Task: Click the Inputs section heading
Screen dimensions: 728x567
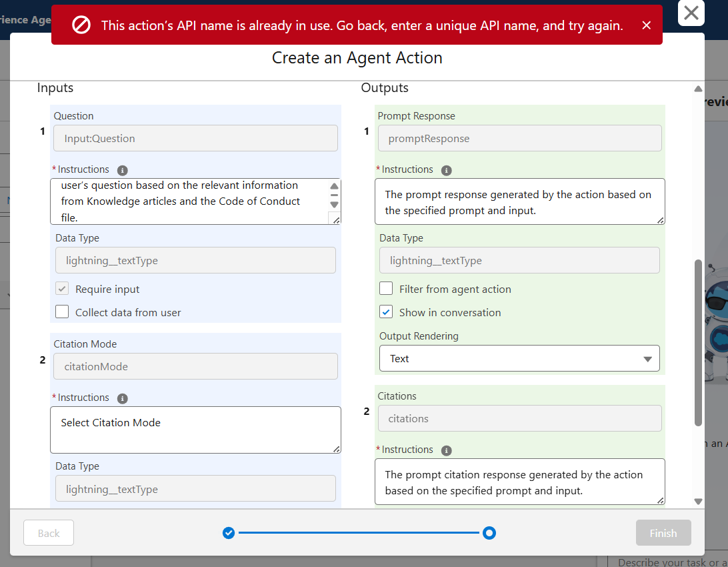Action: pyautogui.click(x=55, y=88)
